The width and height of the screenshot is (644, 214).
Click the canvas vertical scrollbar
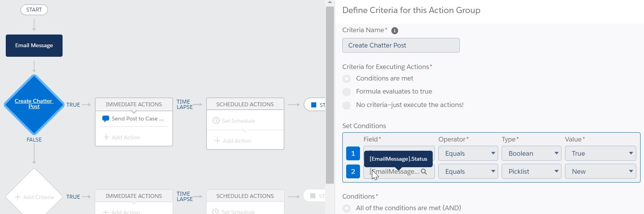point(330,92)
